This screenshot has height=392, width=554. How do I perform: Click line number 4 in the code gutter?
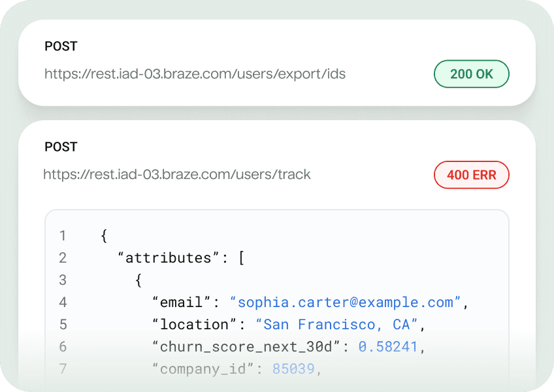pyautogui.click(x=63, y=302)
